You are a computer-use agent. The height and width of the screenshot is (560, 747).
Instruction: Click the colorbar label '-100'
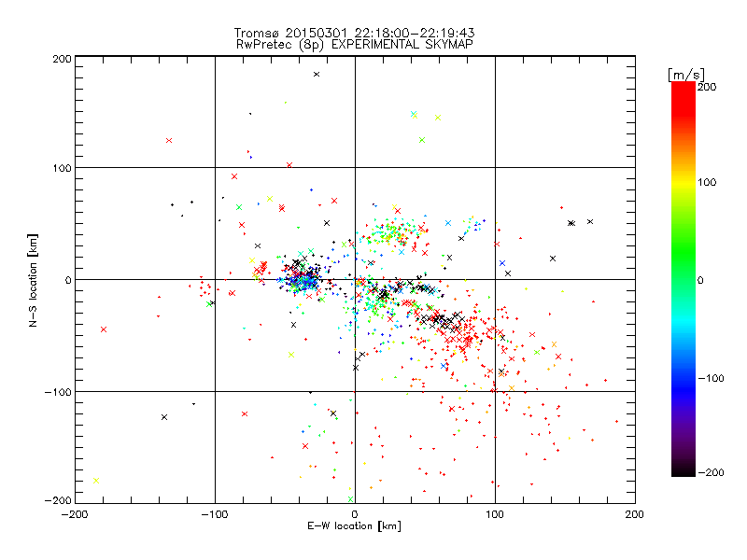tap(711, 379)
